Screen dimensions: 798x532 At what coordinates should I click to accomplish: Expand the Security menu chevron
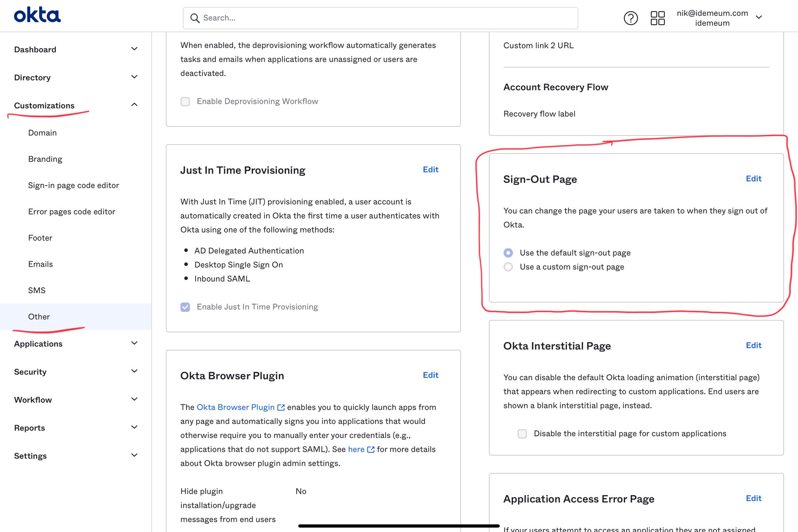(x=134, y=371)
